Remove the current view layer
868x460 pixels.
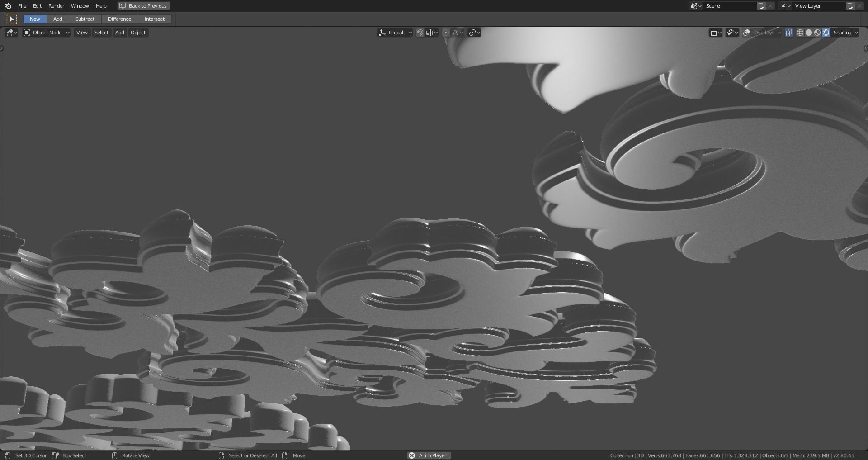pyautogui.click(x=859, y=6)
